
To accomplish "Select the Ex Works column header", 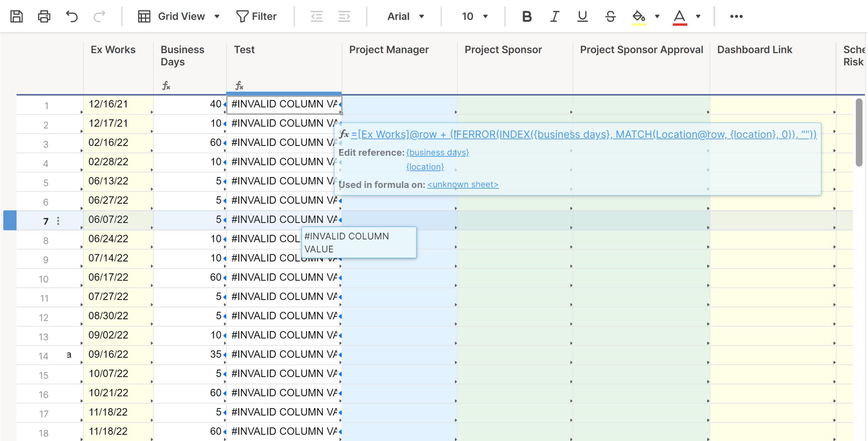I will (x=118, y=68).
